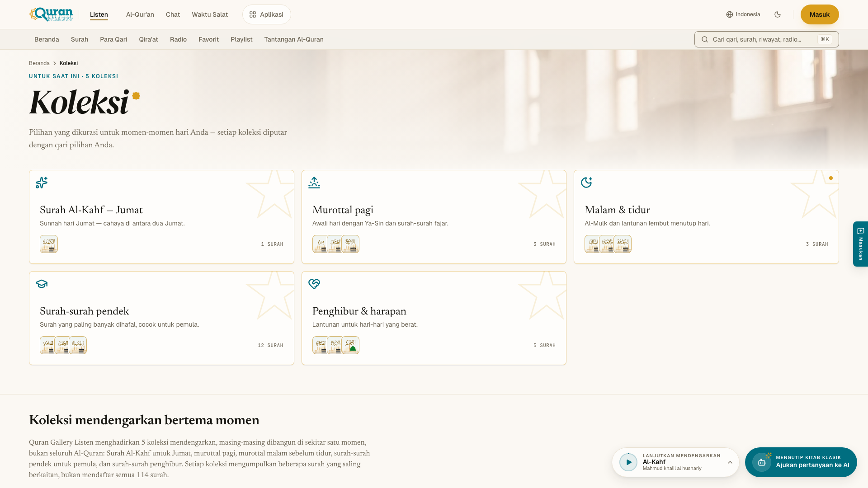Click the graduation cap icon on Surah-surah pendek
The width and height of the screenshot is (868, 488).
click(x=42, y=284)
